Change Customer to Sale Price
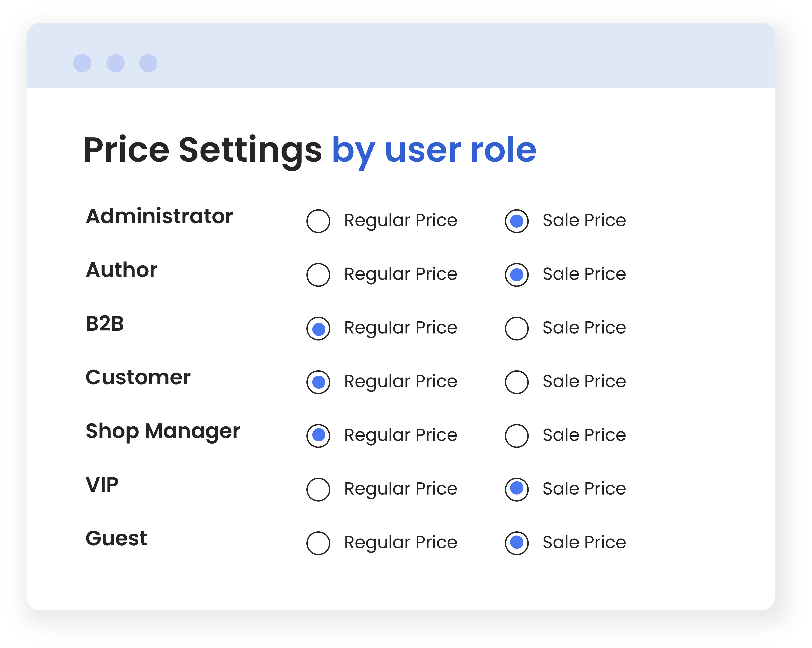 pos(516,382)
